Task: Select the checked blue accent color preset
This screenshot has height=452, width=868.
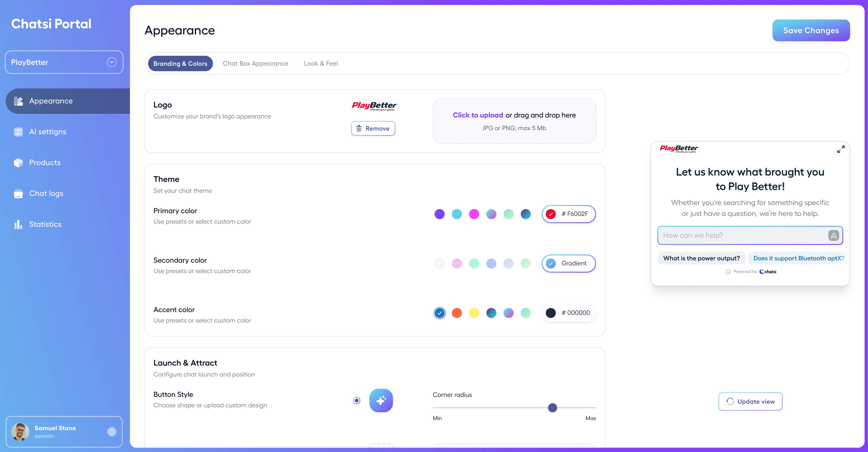Action: pyautogui.click(x=439, y=313)
